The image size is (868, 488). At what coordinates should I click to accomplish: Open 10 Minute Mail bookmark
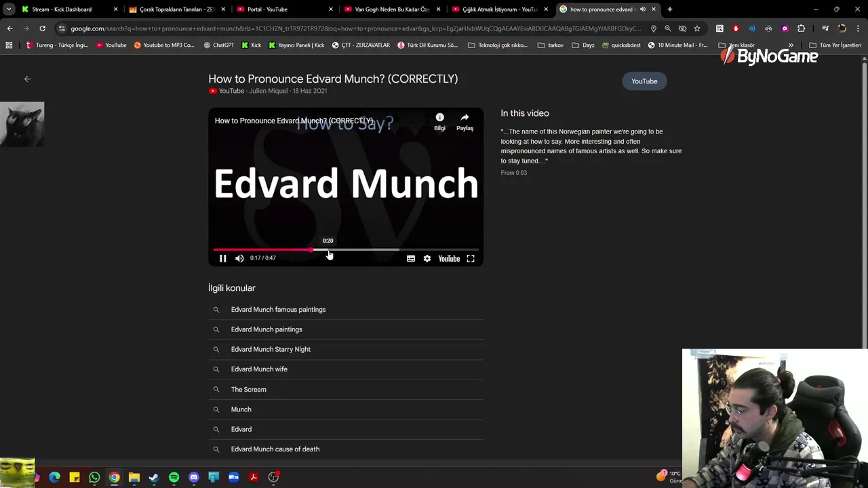677,45
